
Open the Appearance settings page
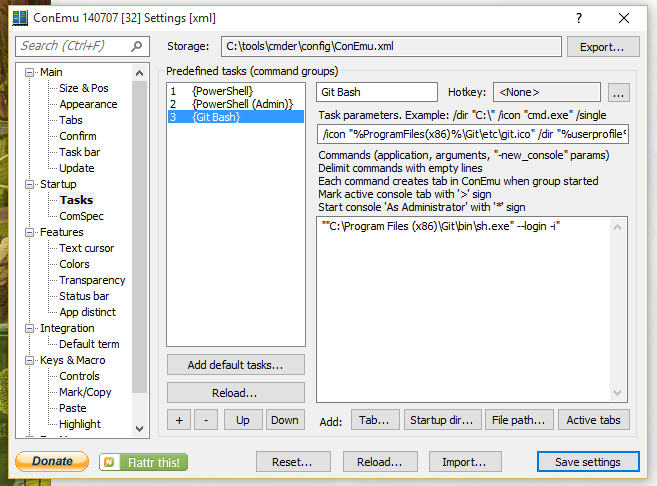(x=88, y=104)
